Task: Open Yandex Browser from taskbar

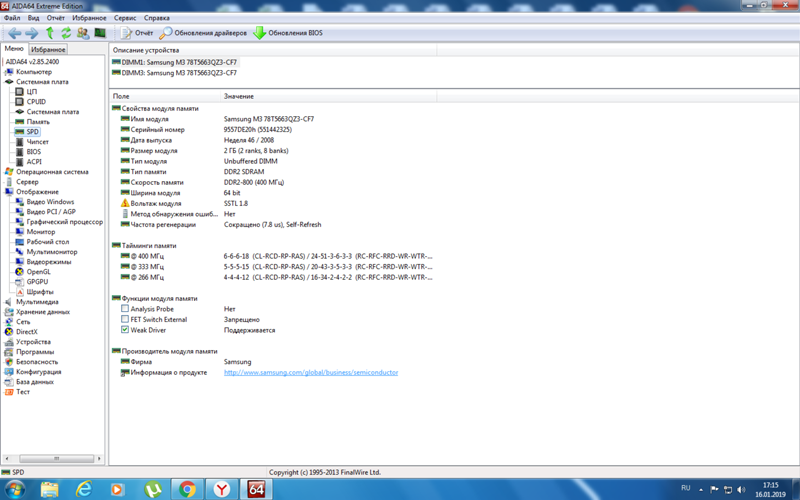Action: pos(221,490)
